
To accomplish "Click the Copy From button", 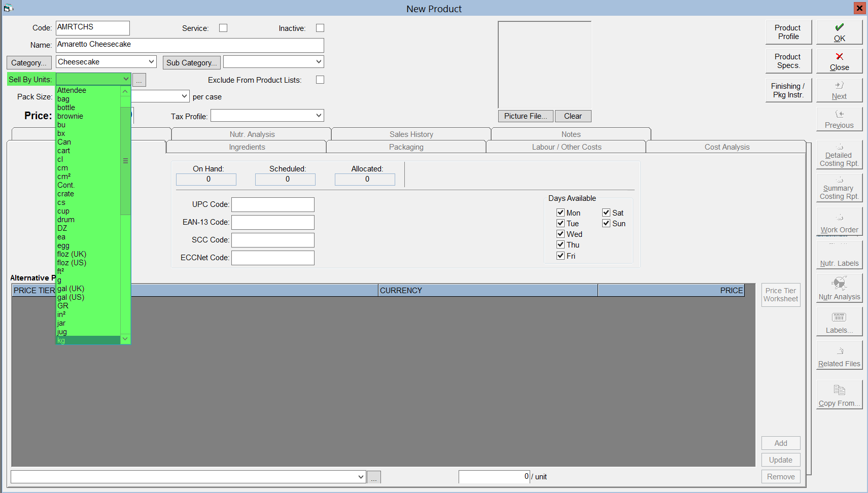I will 839,395.
